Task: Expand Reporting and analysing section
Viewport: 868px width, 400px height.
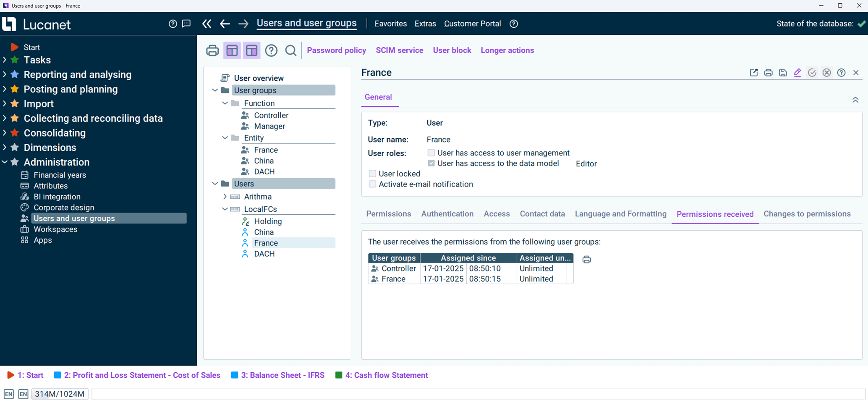Action: [5, 74]
